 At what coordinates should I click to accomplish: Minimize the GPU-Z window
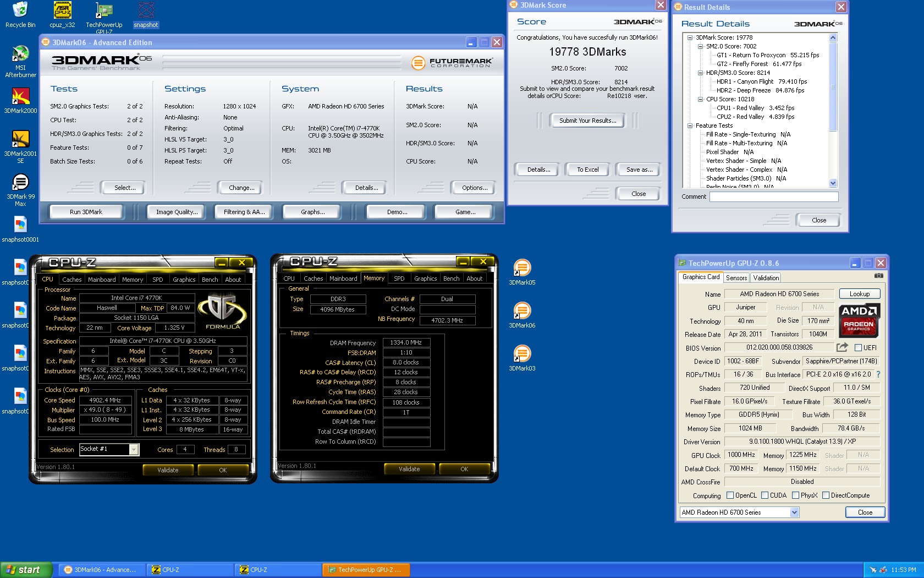click(855, 263)
